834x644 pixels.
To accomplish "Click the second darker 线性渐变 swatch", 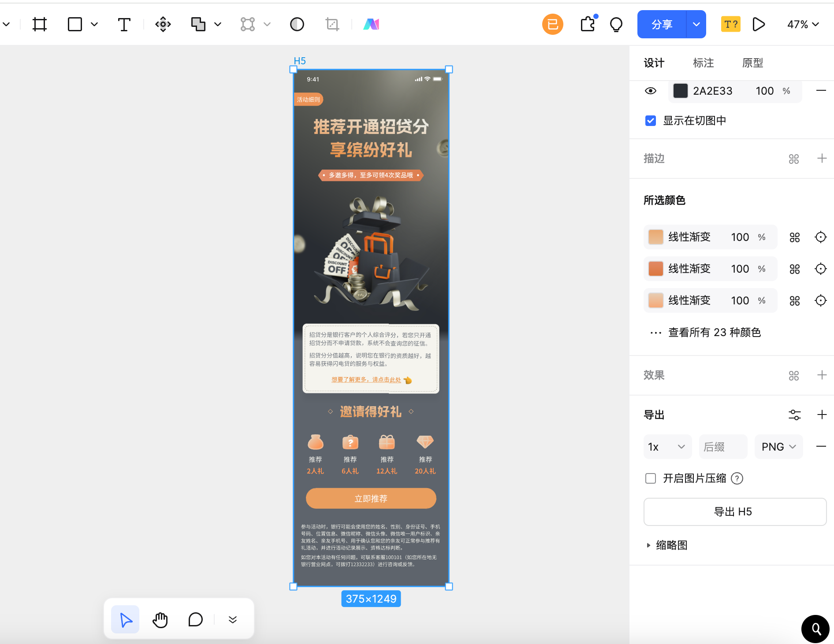I will [x=656, y=269].
